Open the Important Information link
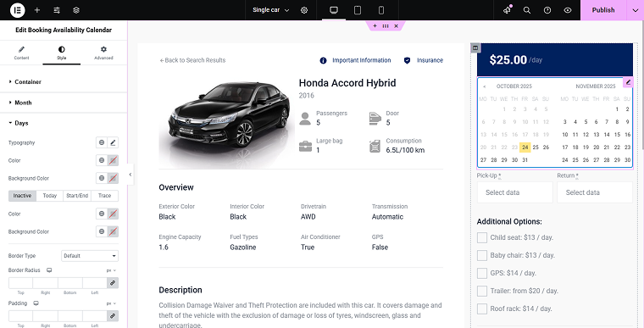644x328 pixels. pyautogui.click(x=355, y=60)
